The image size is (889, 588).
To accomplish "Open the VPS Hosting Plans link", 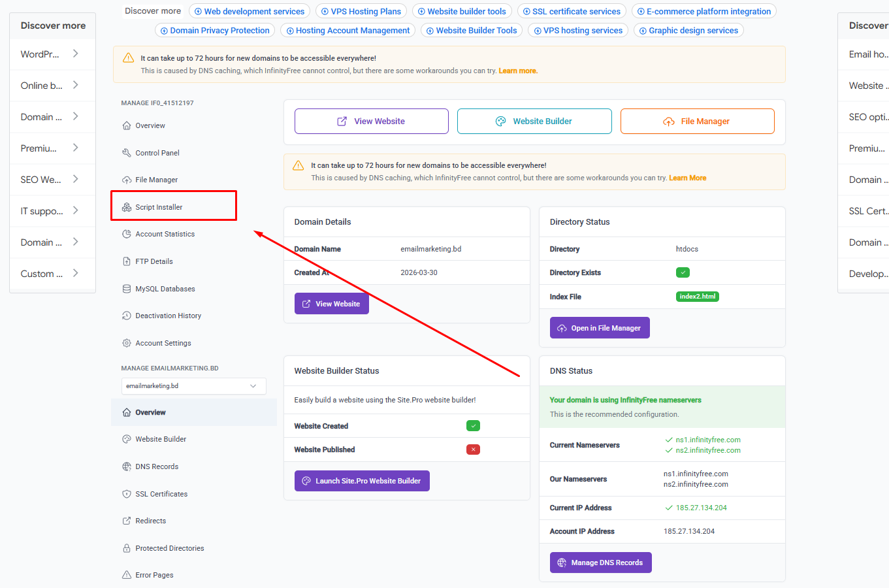I will coord(361,11).
